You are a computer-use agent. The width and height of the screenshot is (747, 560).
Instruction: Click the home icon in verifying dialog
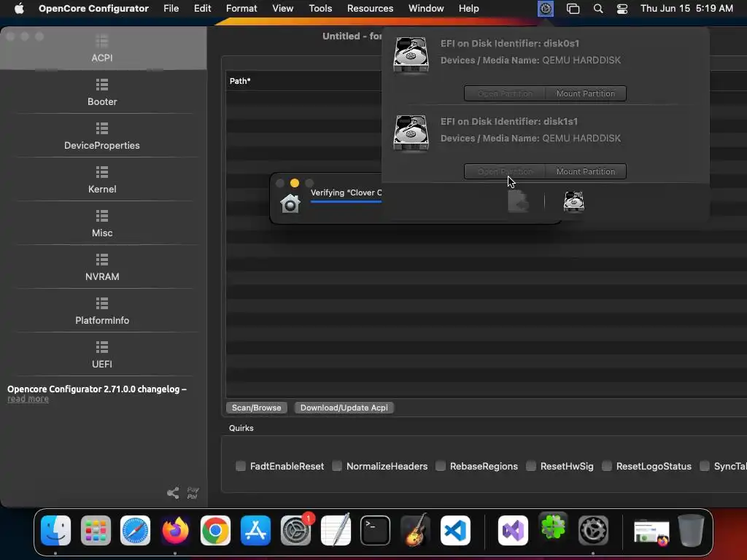point(290,204)
